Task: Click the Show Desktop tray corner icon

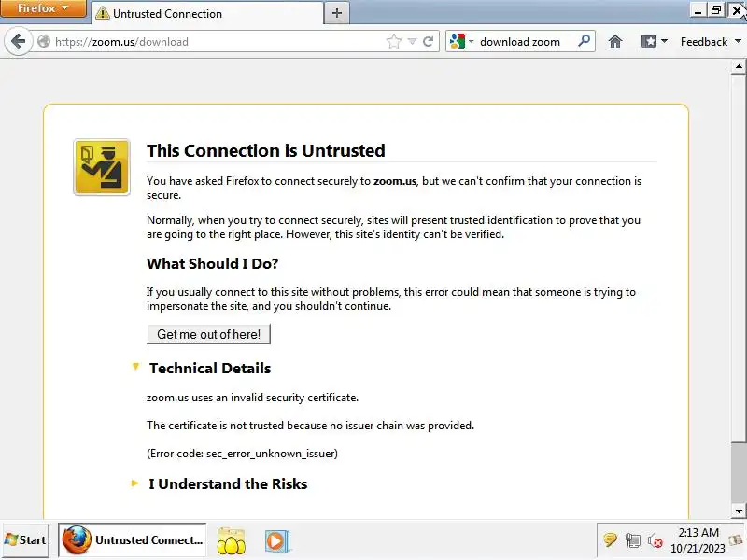Action: pyautogui.click(x=737, y=540)
